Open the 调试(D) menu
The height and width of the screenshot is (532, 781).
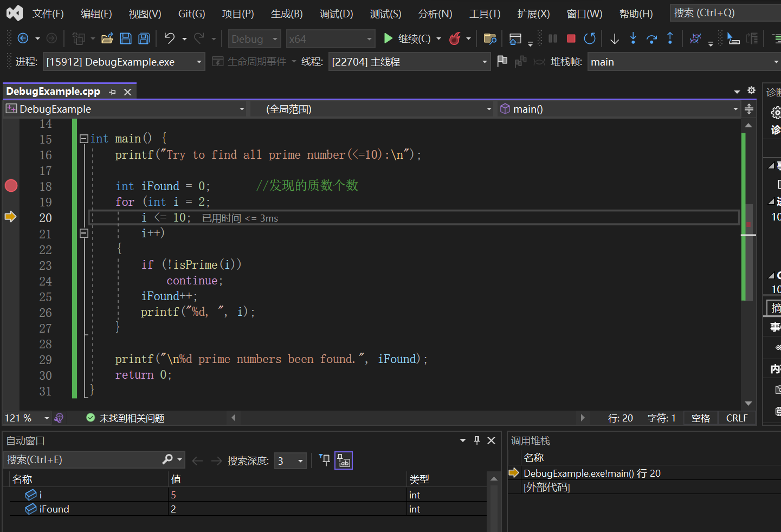click(336, 14)
